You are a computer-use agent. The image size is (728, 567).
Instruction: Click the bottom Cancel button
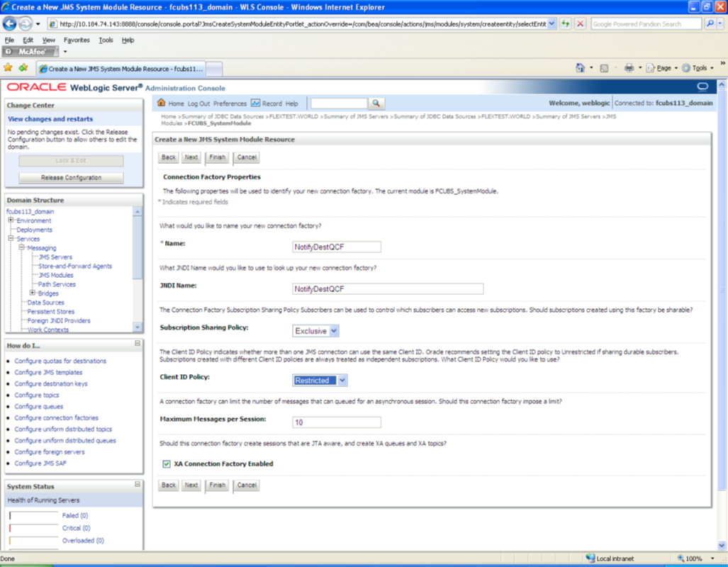point(247,485)
